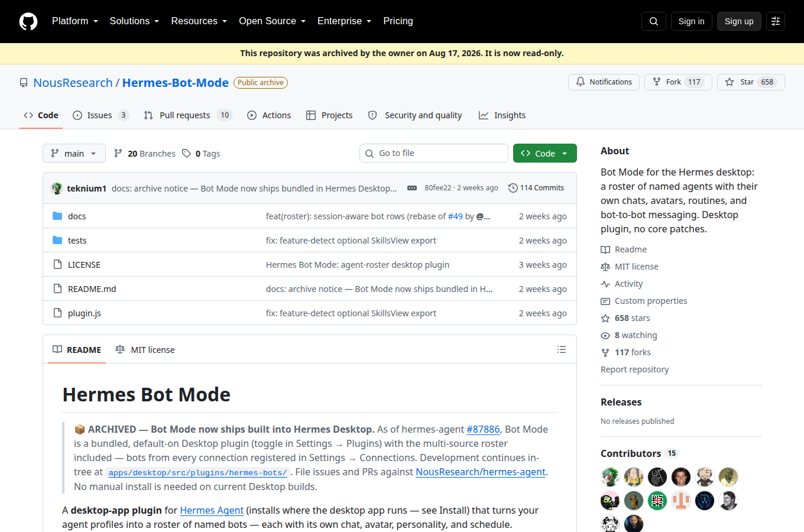Click Report repository link

tap(635, 369)
